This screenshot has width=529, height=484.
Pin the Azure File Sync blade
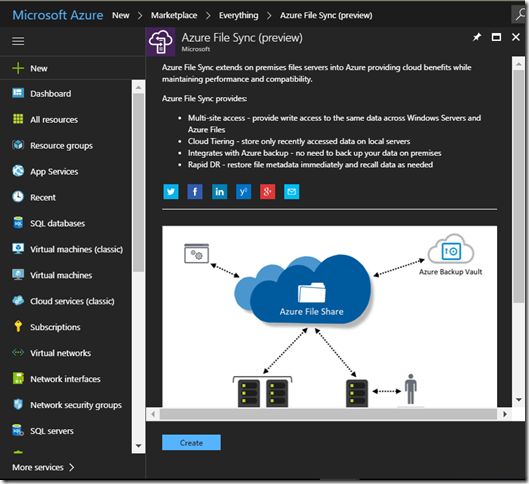click(x=477, y=37)
